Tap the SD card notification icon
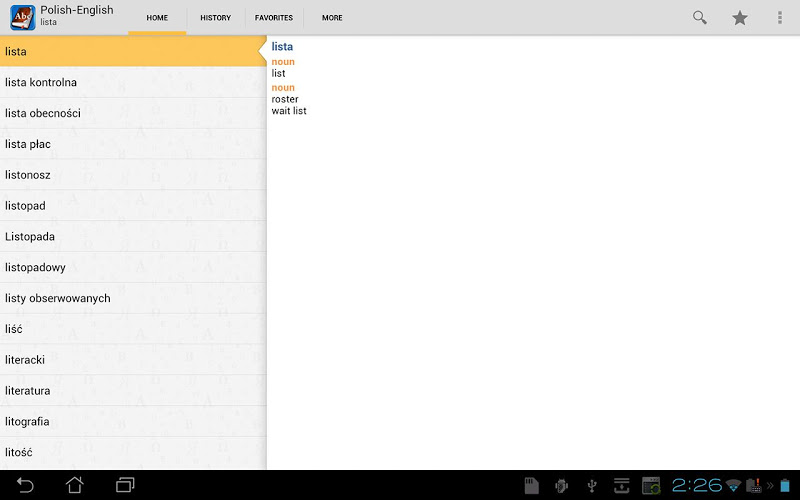Image resolution: width=800 pixels, height=500 pixels. tap(532, 486)
